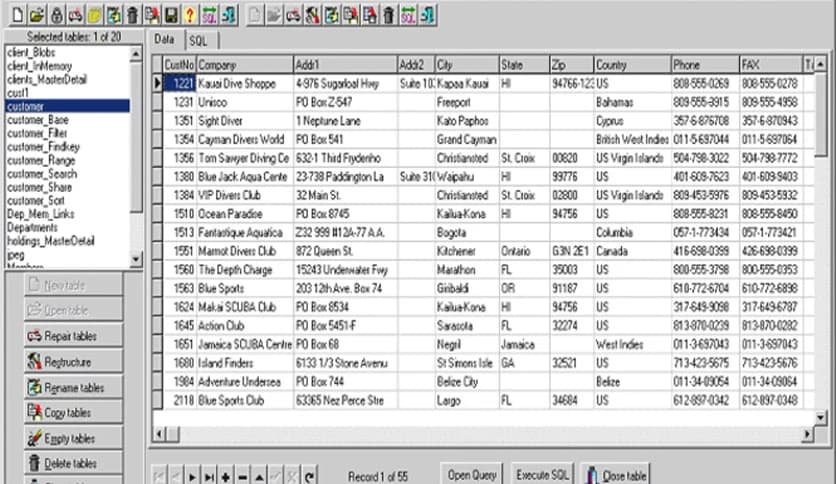This screenshot has height=484, width=836.
Task: Delete record with the minus navigator button
Action: click(x=242, y=476)
